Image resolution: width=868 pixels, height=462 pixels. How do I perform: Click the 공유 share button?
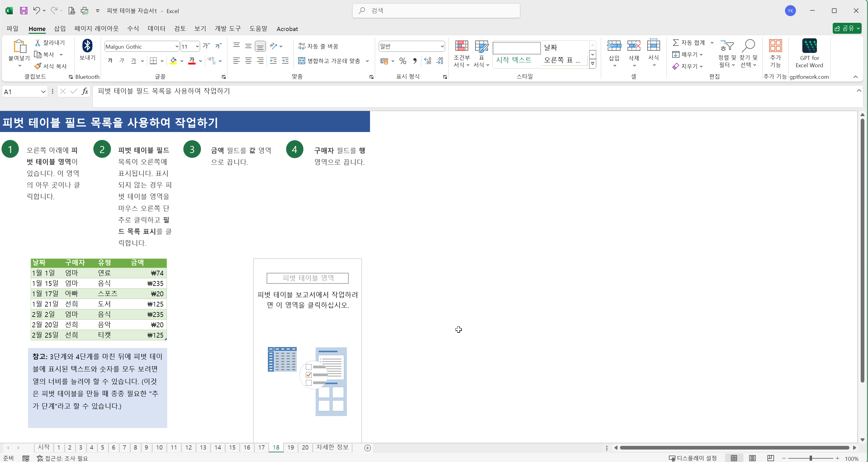847,28
